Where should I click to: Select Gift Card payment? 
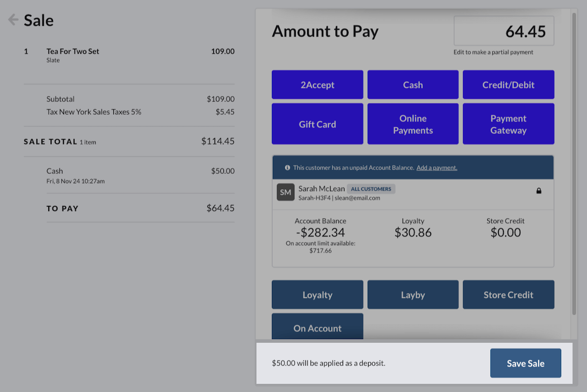[317, 124]
